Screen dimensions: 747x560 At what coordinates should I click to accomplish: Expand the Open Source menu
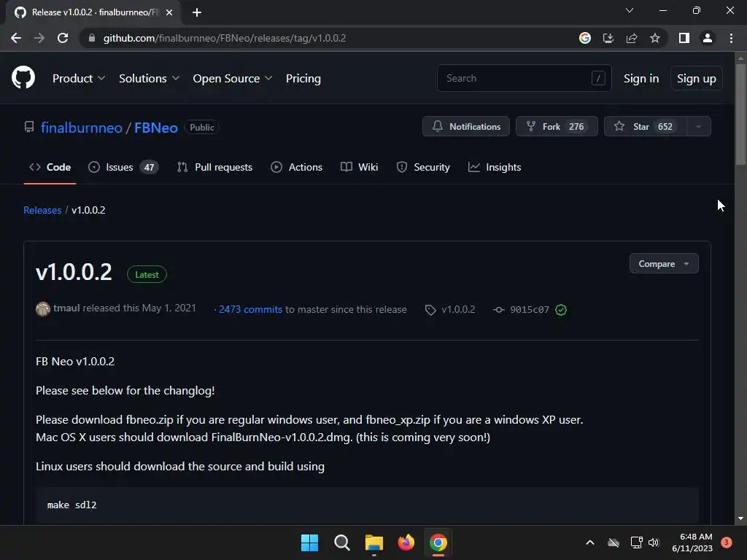[x=233, y=79]
